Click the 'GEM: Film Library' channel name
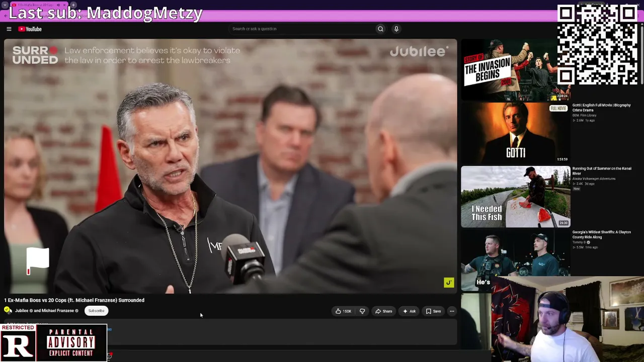The image size is (644, 362). click(x=584, y=116)
